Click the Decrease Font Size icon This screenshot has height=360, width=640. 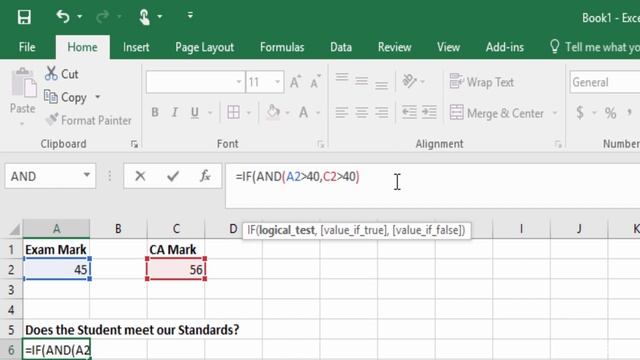click(x=315, y=82)
